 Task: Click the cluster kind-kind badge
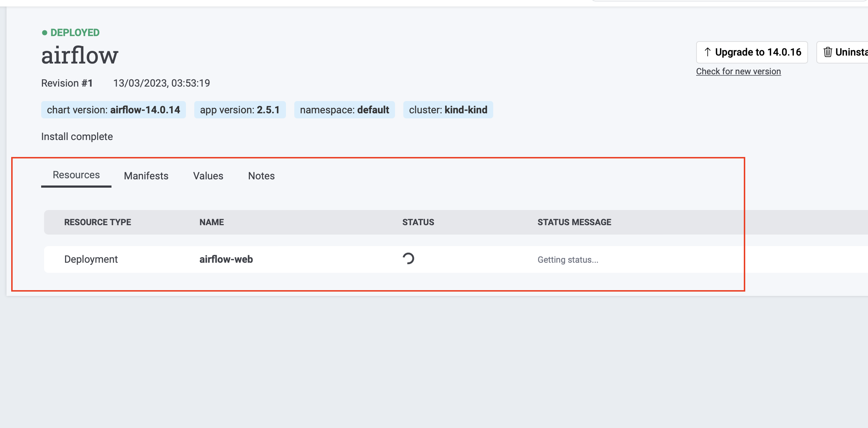(x=448, y=110)
